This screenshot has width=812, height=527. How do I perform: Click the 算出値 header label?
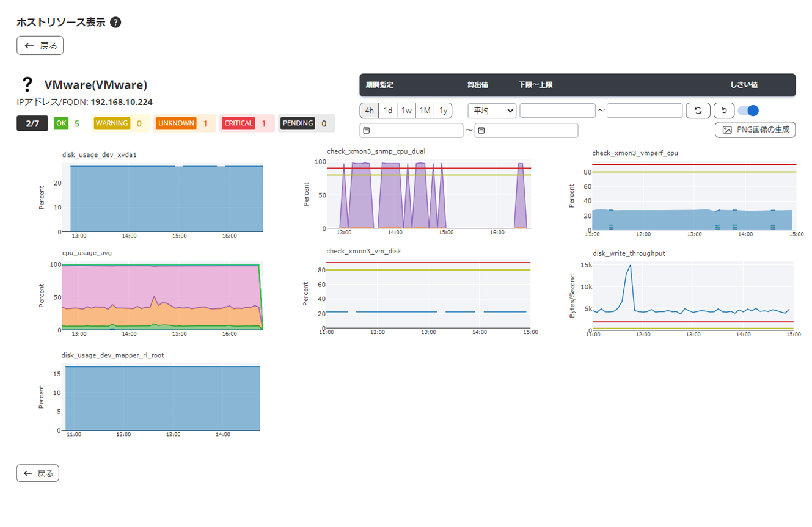(478, 85)
